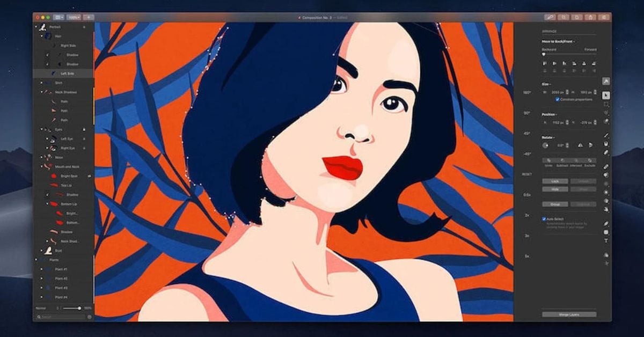
Task: Click the Lock button
Action: (x=555, y=181)
